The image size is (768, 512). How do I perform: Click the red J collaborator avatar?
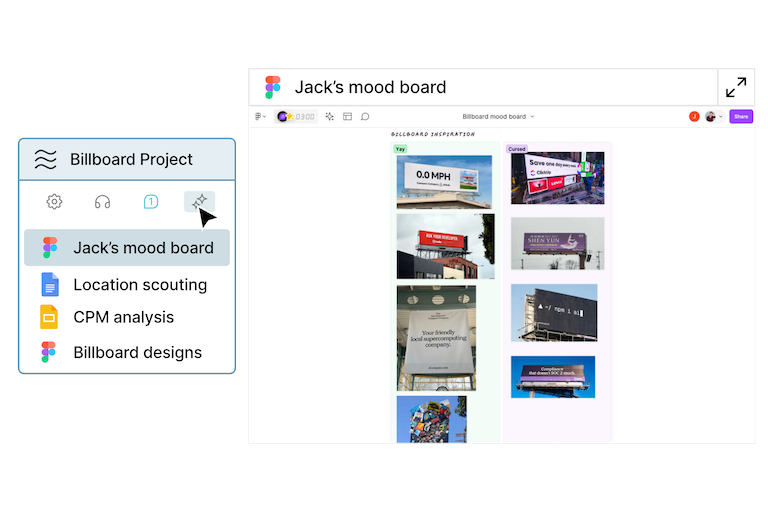[x=694, y=116]
